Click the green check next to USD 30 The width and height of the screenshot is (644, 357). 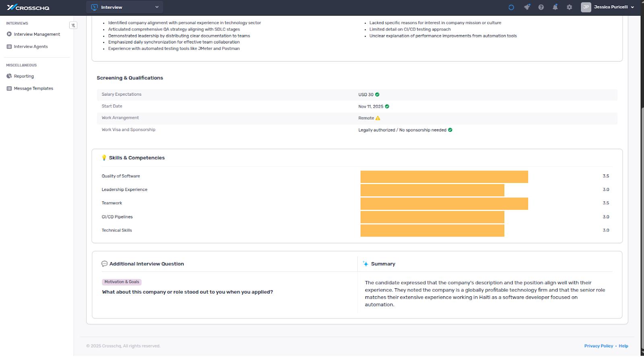coord(377,94)
